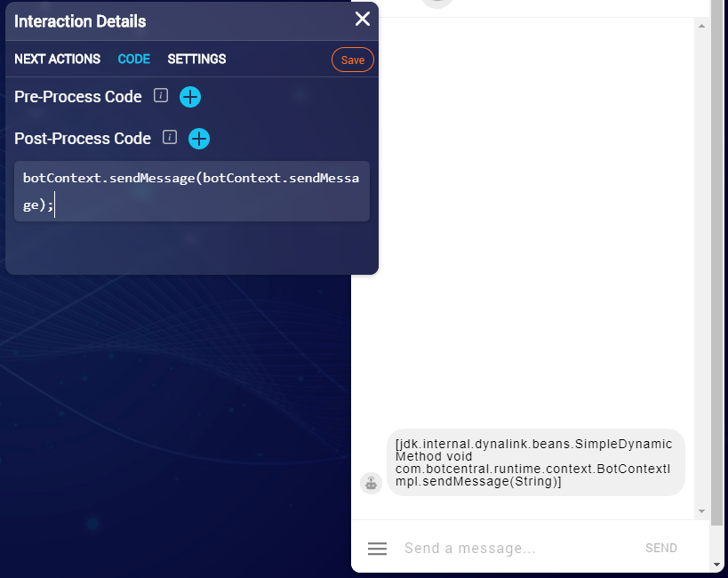Switch to the CODE tab
This screenshot has height=578, width=728.
point(133,59)
